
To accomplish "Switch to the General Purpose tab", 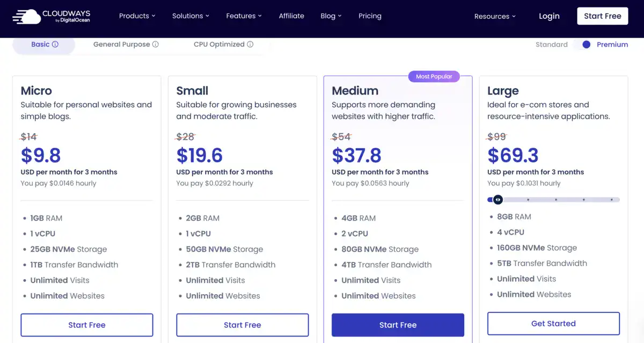I will (x=121, y=45).
